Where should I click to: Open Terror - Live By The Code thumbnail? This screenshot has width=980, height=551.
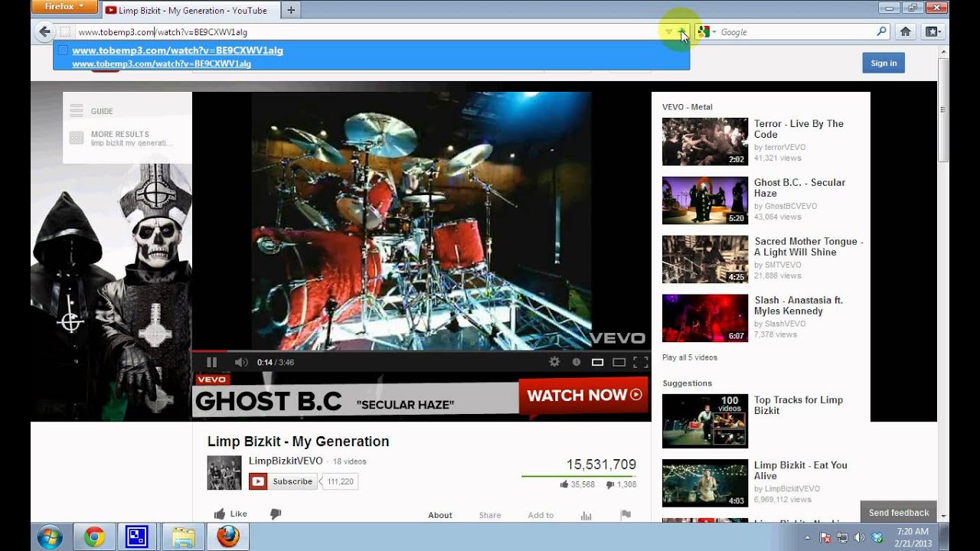pos(705,142)
